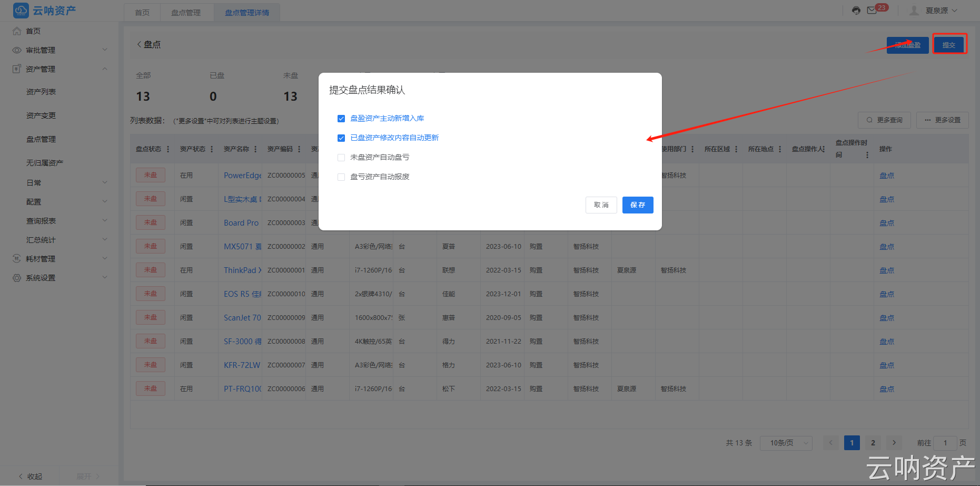Expand 日常 submenu

[105, 183]
